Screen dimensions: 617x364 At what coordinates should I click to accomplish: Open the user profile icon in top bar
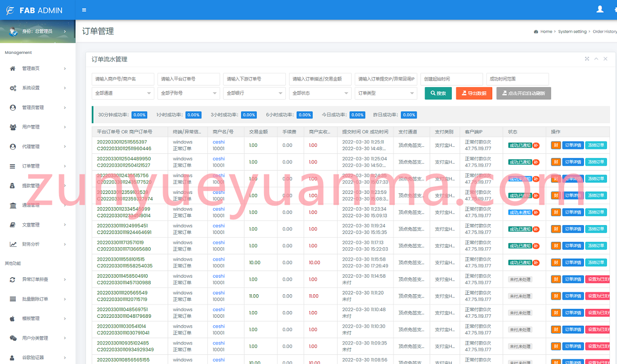(600, 9)
